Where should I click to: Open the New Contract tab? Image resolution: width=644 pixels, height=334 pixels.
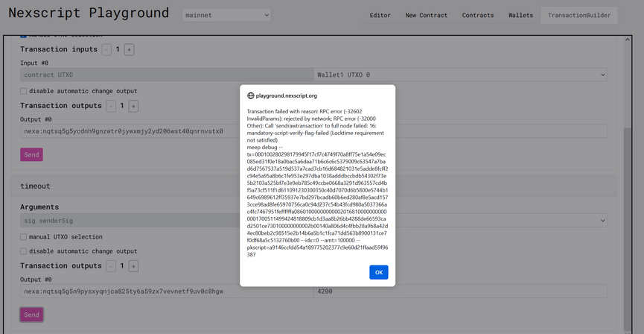click(427, 15)
